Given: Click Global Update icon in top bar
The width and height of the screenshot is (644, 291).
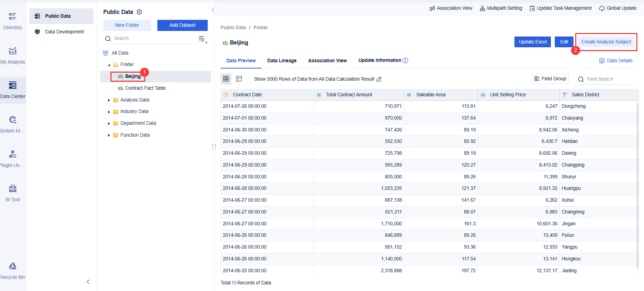Looking at the screenshot, I should (x=602, y=8).
